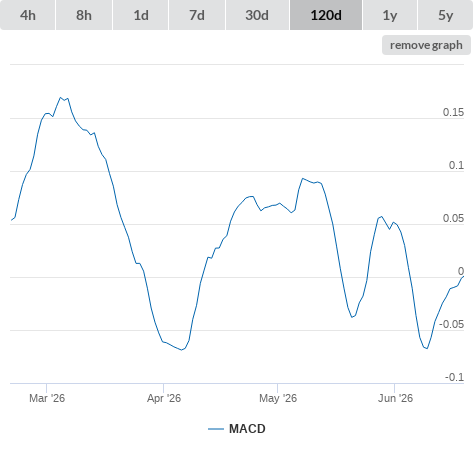
Task: Switch to the 30d time range
Action: click(257, 15)
